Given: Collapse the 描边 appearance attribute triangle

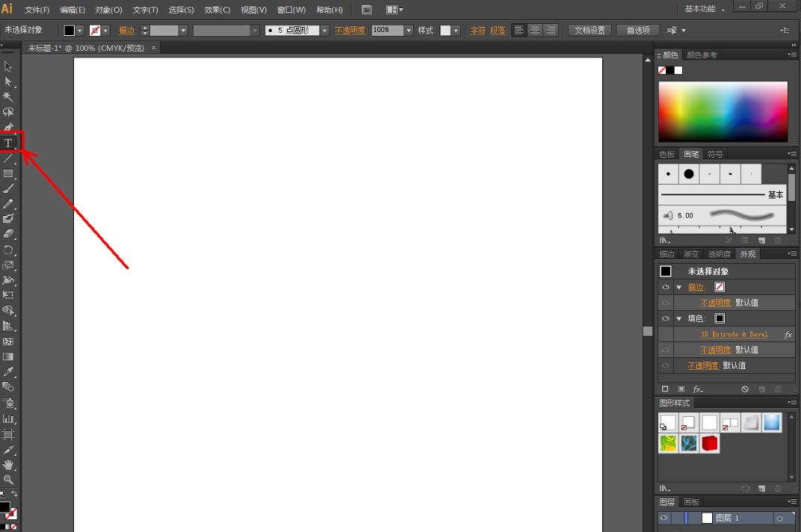Looking at the screenshot, I should pos(679,287).
